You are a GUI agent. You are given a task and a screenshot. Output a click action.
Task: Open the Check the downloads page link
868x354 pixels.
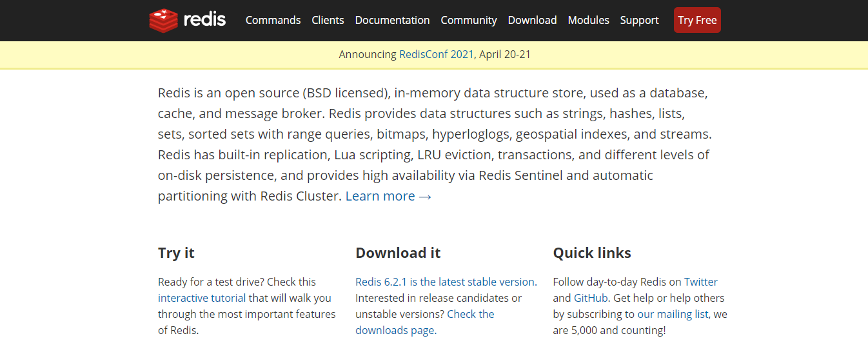click(425, 322)
